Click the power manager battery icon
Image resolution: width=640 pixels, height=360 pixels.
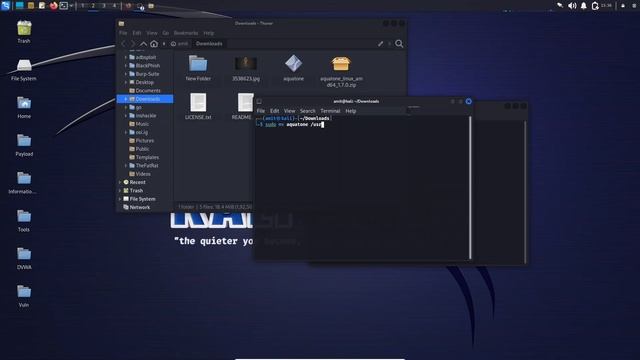point(595,6)
